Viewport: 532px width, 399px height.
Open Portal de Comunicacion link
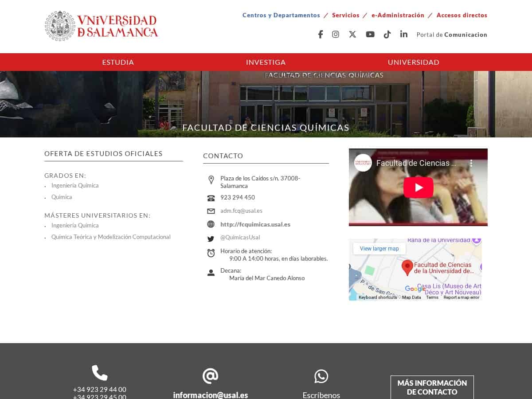click(x=452, y=35)
